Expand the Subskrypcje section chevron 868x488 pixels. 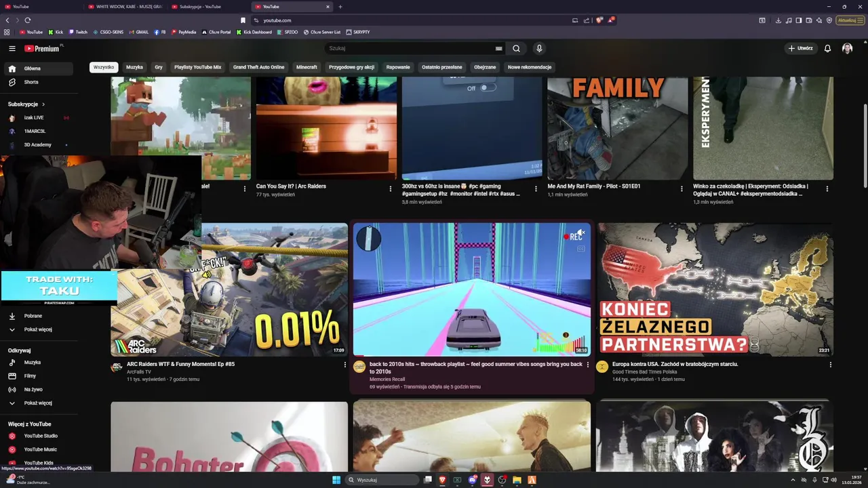(x=43, y=104)
